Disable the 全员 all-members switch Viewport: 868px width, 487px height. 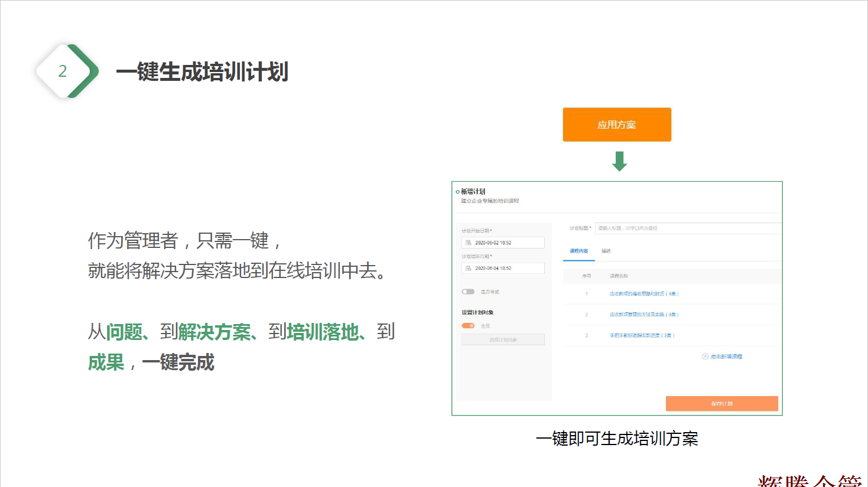click(468, 326)
